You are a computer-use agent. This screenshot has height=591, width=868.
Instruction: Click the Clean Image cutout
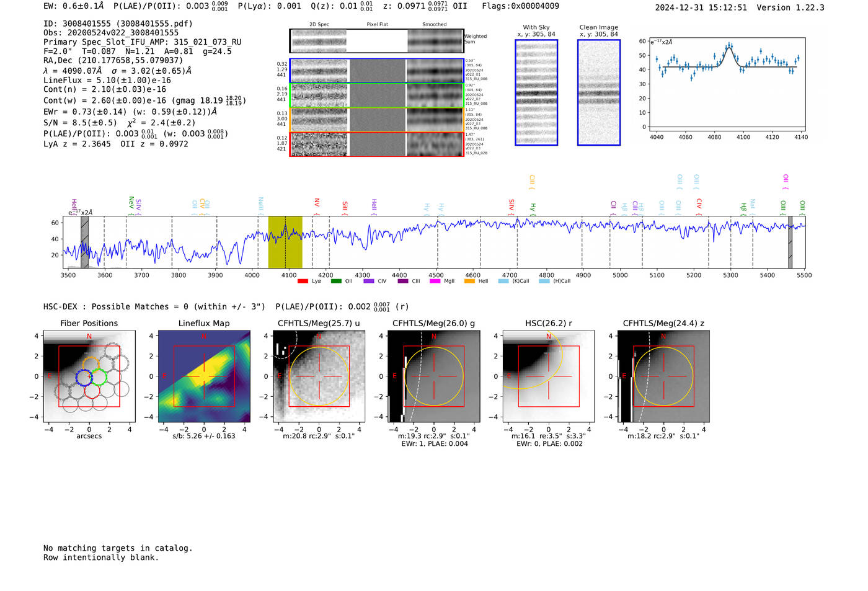pos(599,92)
